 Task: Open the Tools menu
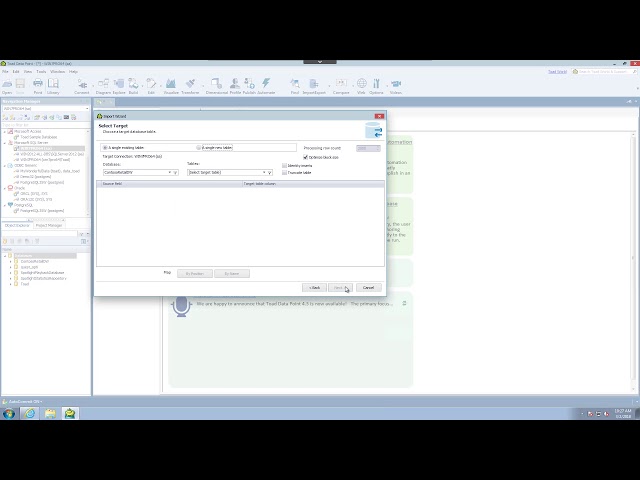click(x=41, y=71)
